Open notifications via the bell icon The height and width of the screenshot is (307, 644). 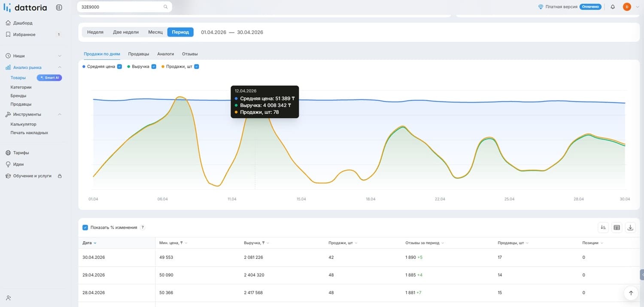point(613,7)
